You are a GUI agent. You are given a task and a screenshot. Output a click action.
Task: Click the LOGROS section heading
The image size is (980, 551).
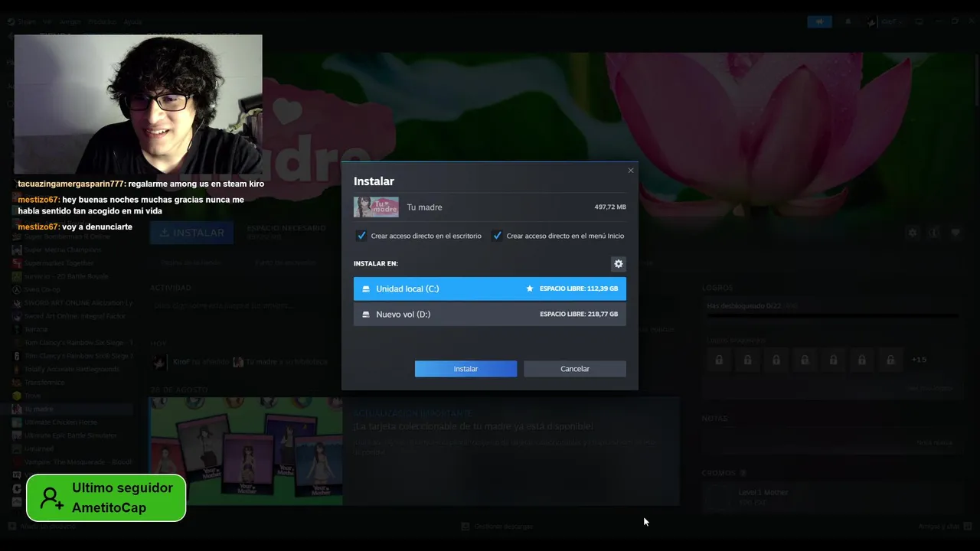717,288
